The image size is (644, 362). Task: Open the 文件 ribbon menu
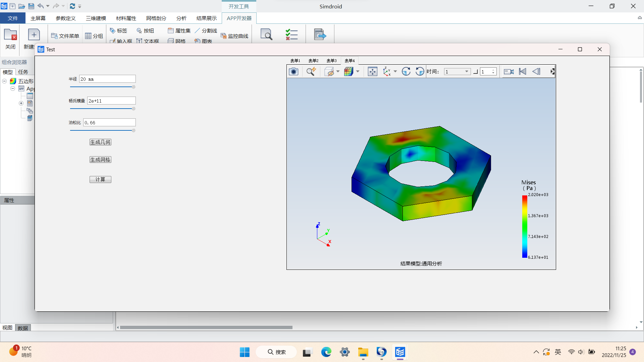coord(13,18)
